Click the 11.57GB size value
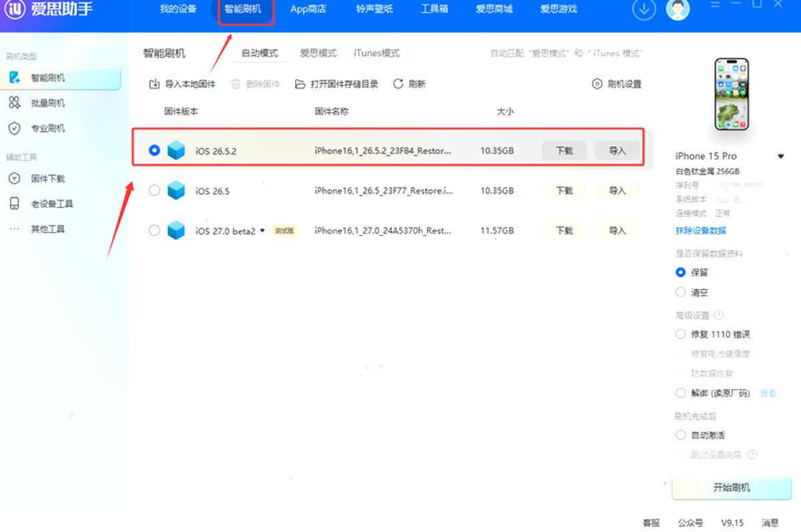 497,231
